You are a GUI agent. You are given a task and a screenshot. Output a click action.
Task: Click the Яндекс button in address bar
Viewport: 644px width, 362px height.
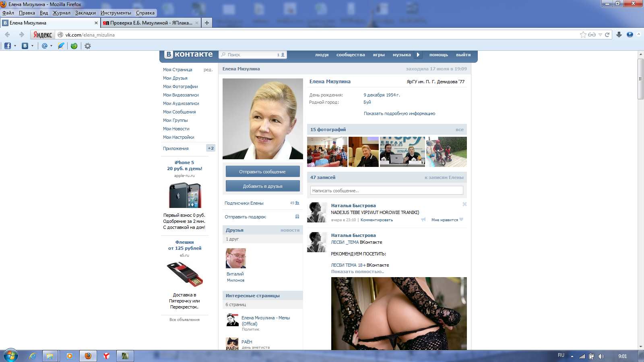[x=43, y=35]
